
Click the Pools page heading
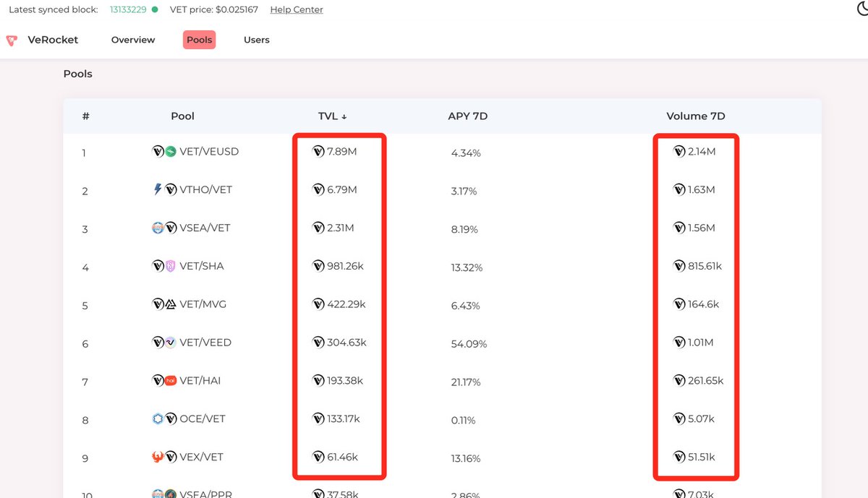click(x=78, y=74)
